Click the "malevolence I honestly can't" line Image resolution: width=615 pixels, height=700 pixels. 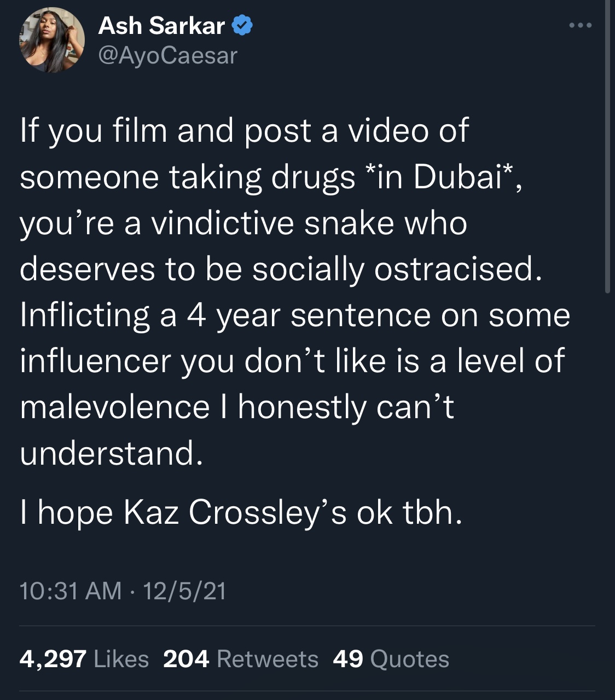[237, 408]
